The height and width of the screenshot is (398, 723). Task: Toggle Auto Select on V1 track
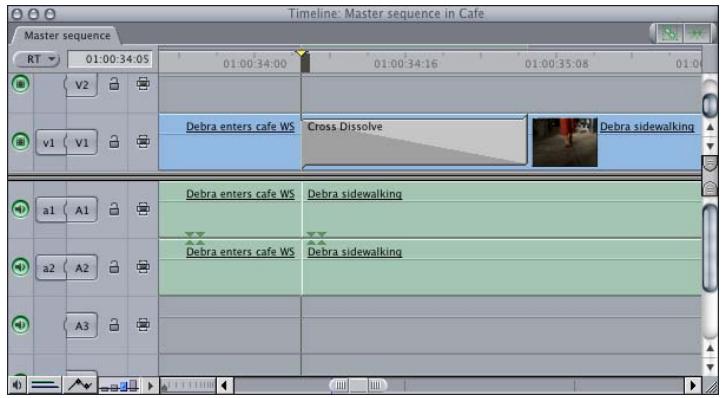[x=143, y=142]
